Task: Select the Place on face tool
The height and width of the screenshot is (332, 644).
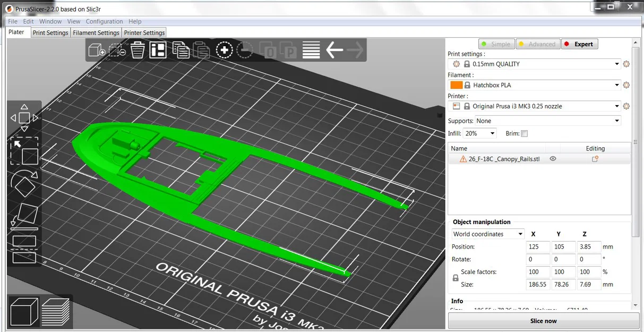Action: [24, 217]
